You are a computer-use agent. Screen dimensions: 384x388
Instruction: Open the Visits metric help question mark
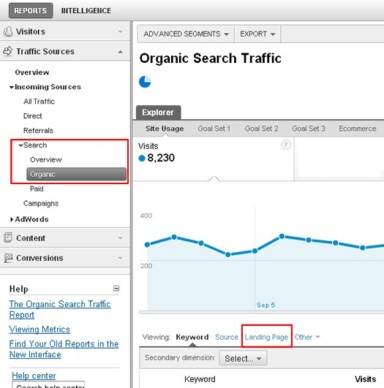tap(286, 145)
